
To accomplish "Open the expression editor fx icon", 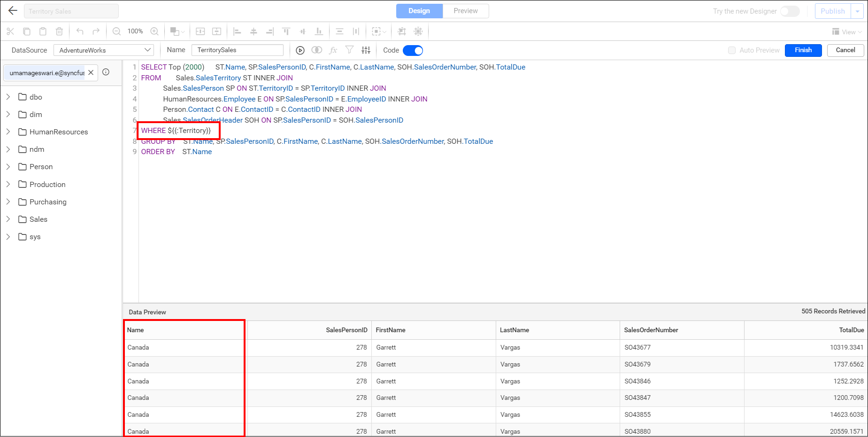I will (333, 50).
